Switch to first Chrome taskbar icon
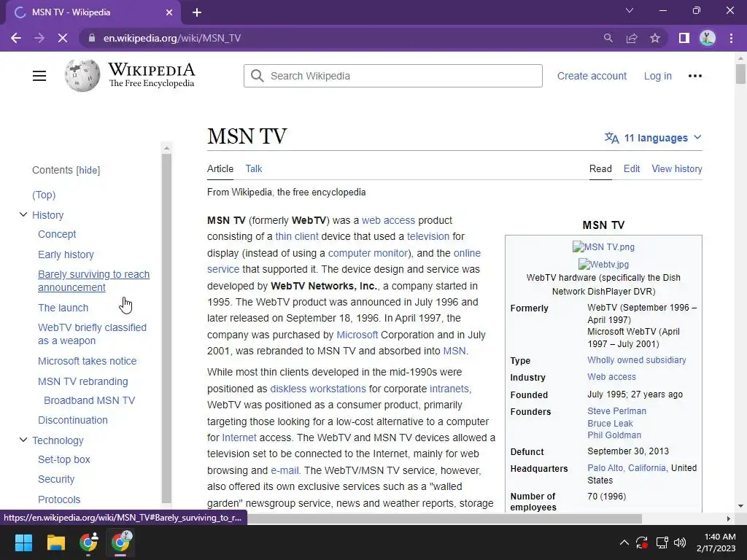This screenshot has height=560, width=747. coord(88,542)
